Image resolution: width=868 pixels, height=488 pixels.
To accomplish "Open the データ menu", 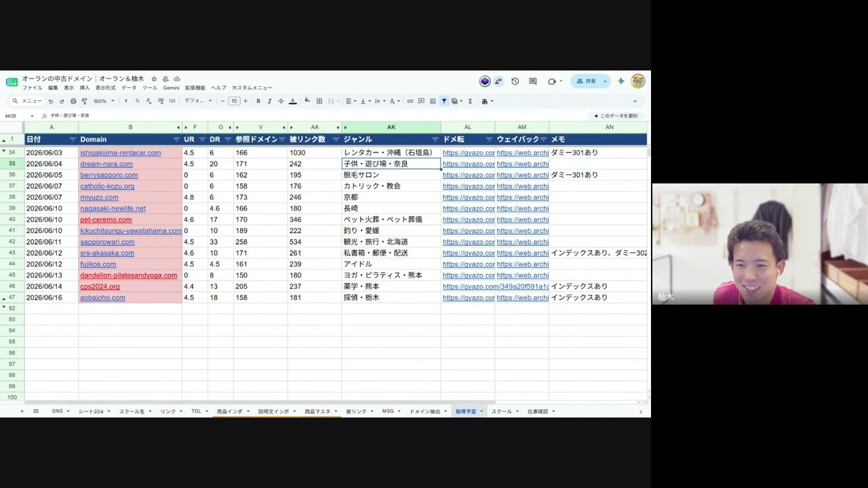I will click(129, 88).
